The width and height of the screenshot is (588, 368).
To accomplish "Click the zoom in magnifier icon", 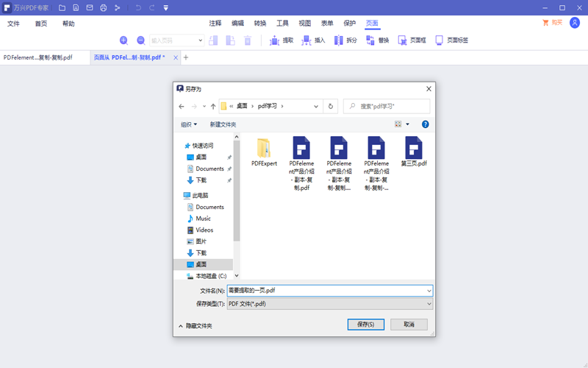I will (x=123, y=40).
